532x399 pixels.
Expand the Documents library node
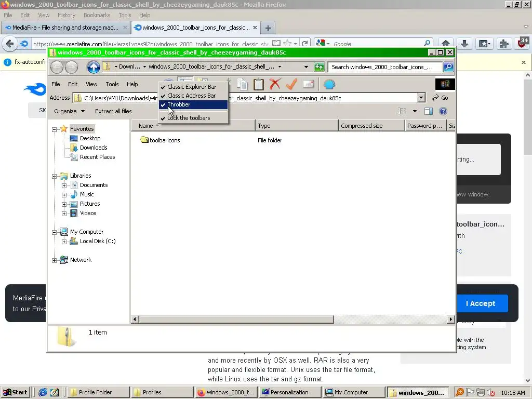pos(64,185)
